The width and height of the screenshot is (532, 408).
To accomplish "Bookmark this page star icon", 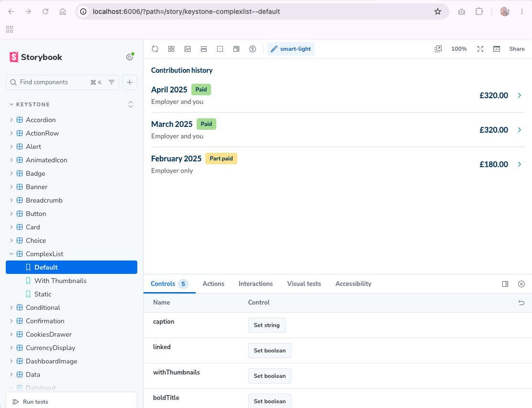I will 438,11.
